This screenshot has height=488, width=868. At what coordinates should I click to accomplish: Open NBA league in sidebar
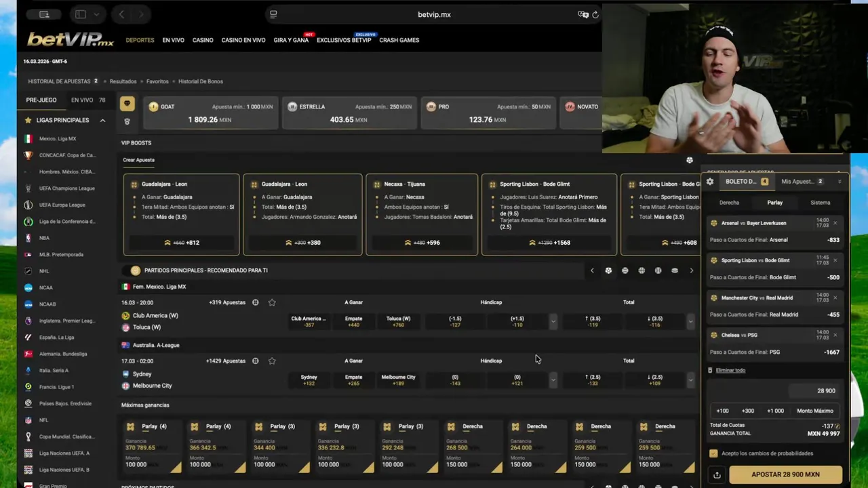(44, 238)
